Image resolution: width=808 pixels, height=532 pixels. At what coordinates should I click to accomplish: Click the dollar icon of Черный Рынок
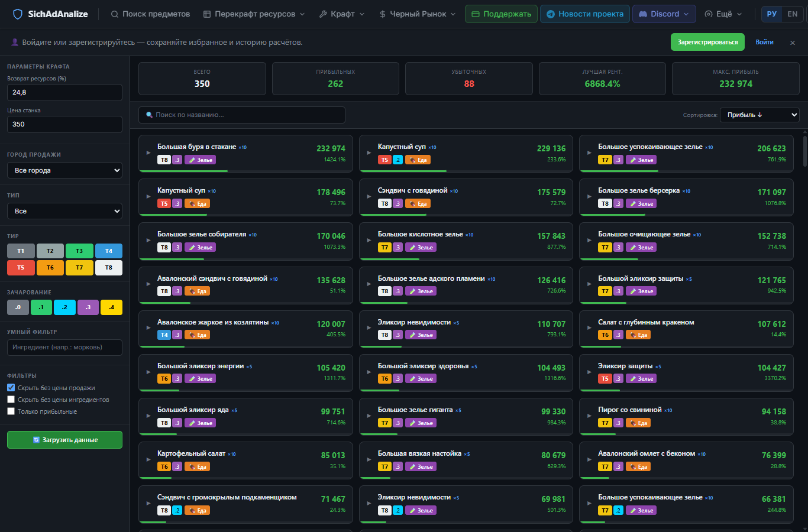(383, 14)
